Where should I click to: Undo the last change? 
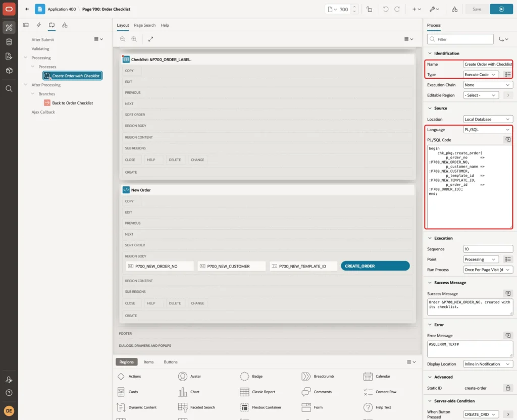[x=385, y=9]
